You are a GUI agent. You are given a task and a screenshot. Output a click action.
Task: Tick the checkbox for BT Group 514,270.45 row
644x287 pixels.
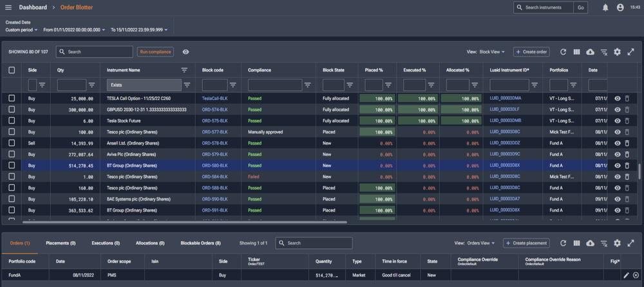point(12,165)
